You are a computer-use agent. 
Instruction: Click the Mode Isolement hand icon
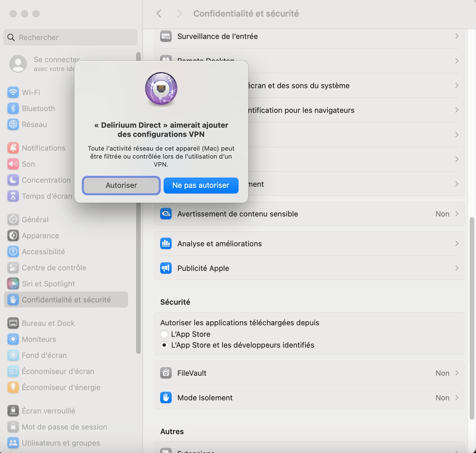[x=166, y=397]
